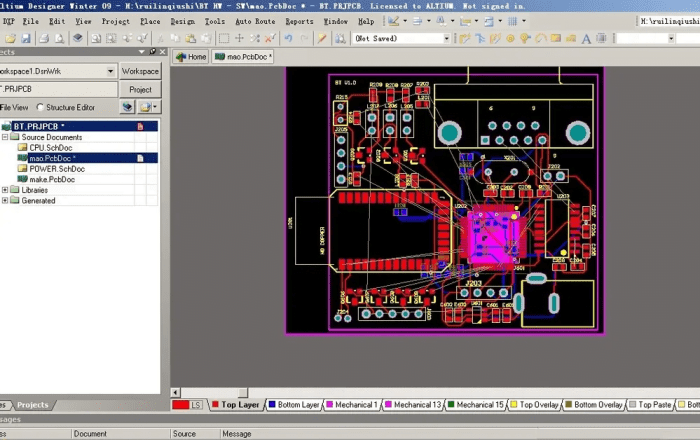Expand the Libraries tree node
This screenshot has width=700, height=440.
(6, 190)
